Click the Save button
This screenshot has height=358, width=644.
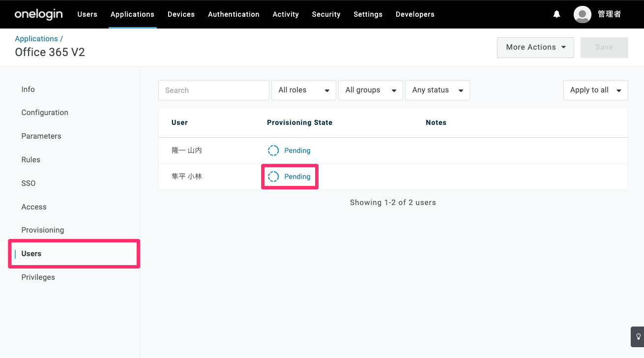click(604, 48)
